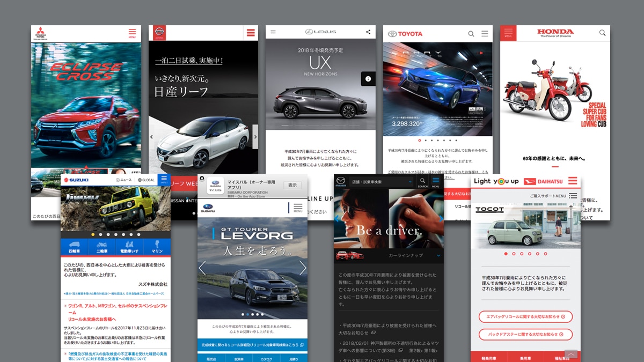The height and width of the screenshot is (362, 644).
Task: Open Suzuki electric wheelchair tab
Action: 129,247
